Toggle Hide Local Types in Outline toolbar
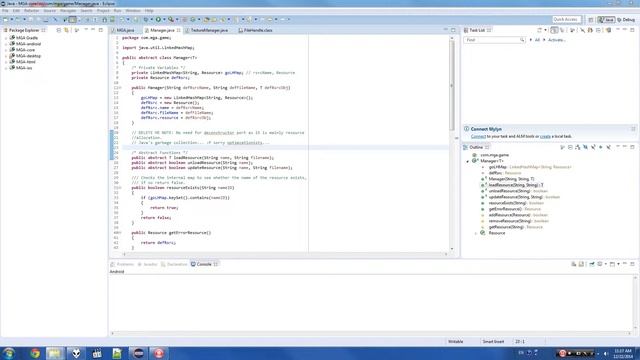The image size is (640, 360). click(x=609, y=147)
